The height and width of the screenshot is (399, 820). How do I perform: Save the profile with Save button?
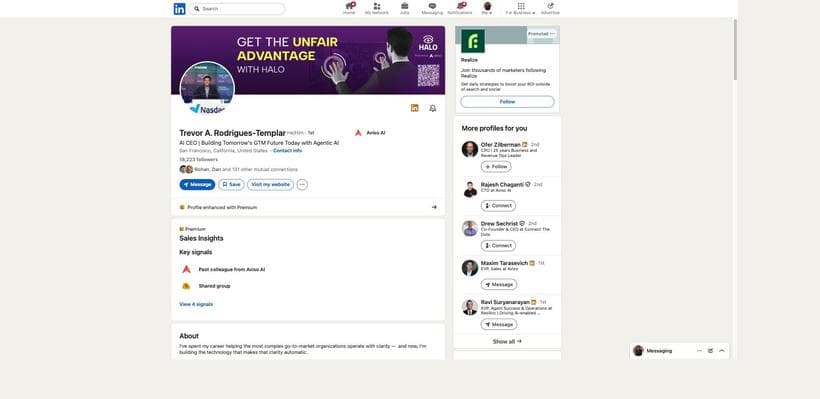(231, 185)
